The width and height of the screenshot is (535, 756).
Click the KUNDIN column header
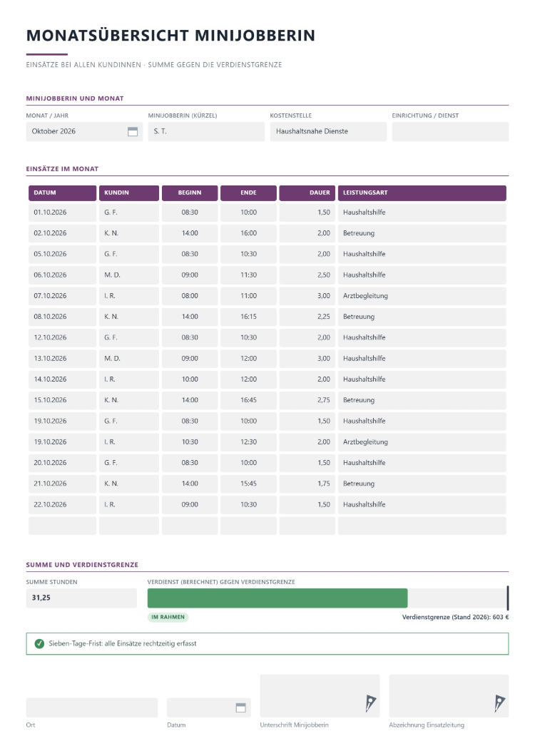[x=129, y=193]
